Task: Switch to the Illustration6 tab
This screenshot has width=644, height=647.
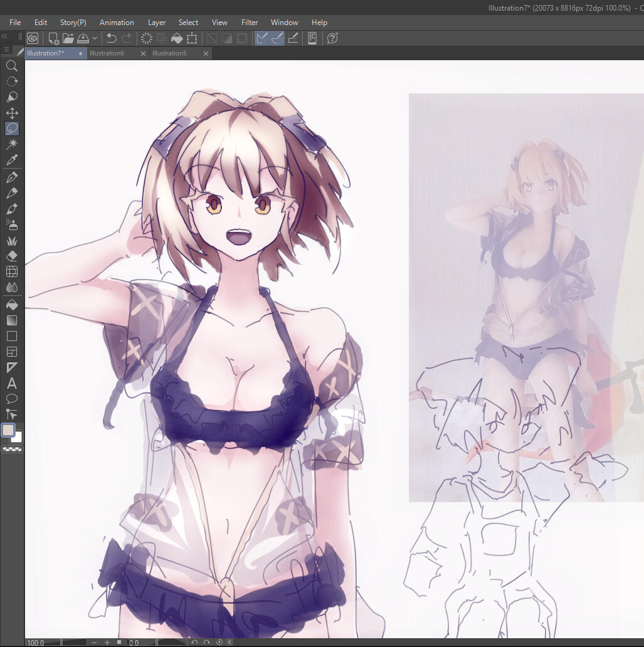Action: [x=107, y=53]
